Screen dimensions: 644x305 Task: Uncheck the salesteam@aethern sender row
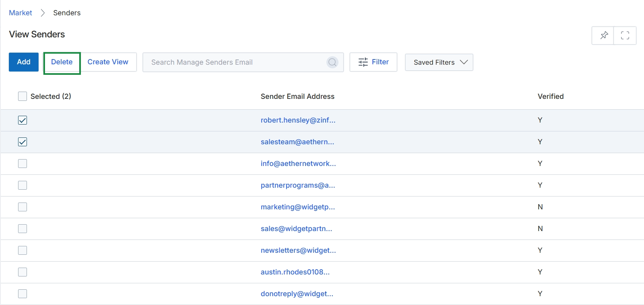23,142
